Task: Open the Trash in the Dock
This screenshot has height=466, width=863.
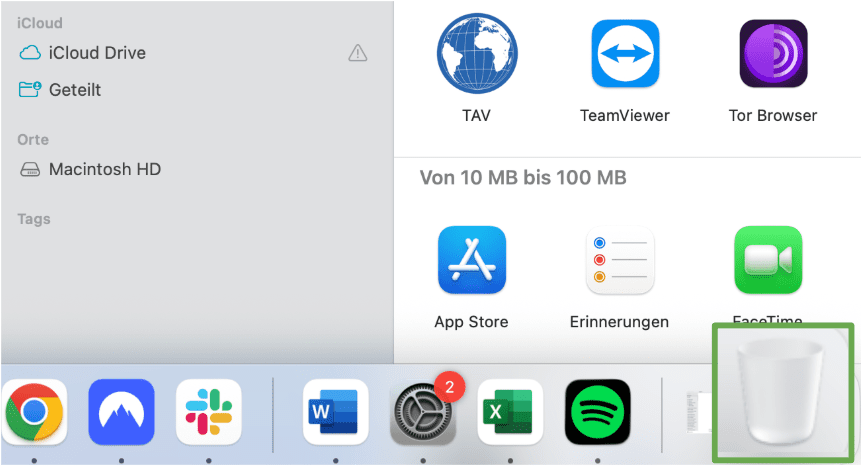Action: coord(782,392)
